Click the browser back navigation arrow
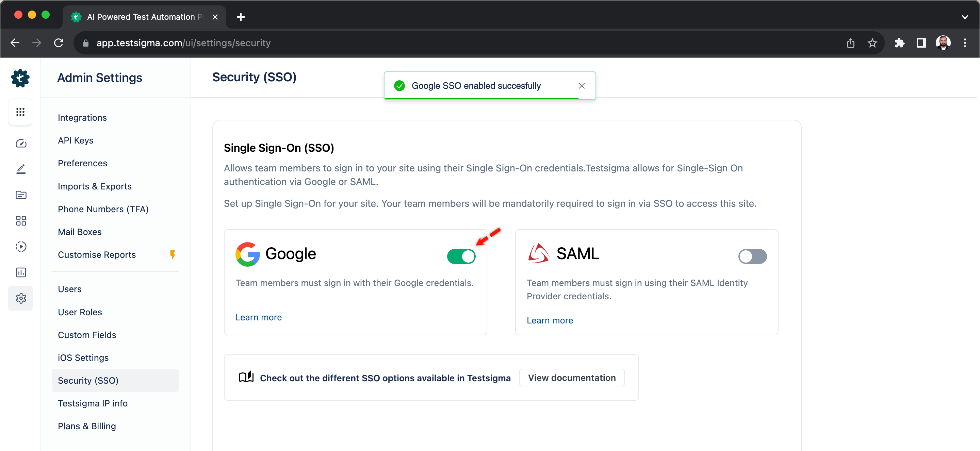The width and height of the screenshot is (980, 451). (15, 43)
